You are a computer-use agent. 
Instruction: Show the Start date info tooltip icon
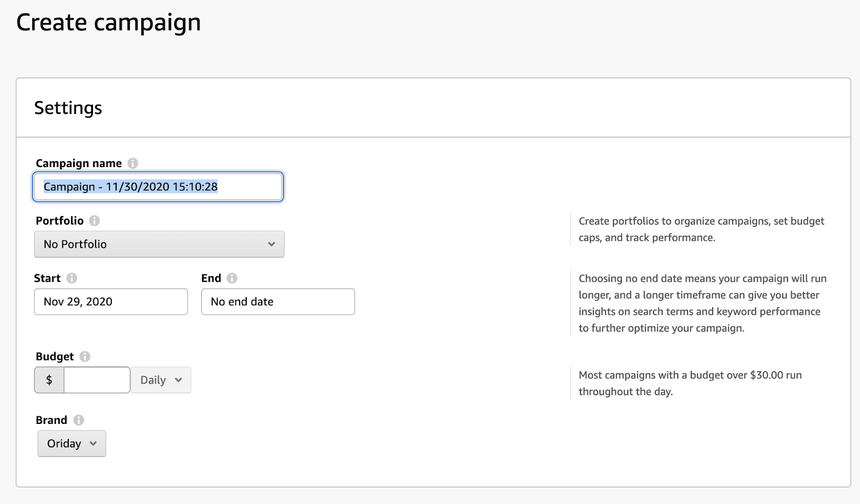[72, 278]
